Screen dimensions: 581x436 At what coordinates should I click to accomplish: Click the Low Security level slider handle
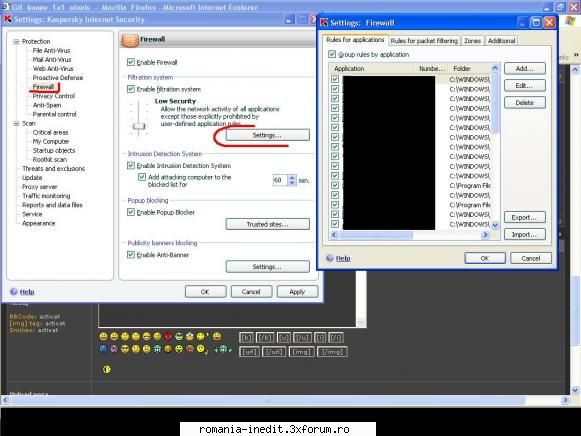coord(139,126)
